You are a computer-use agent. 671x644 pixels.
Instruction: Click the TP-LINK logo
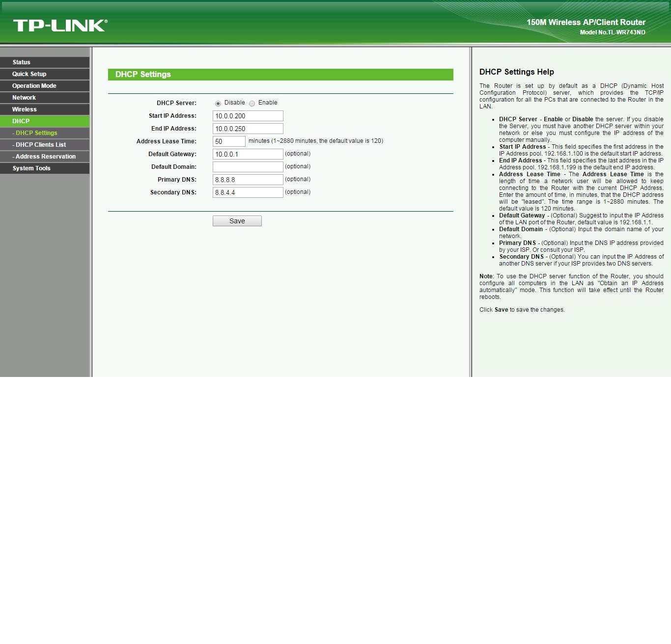coord(60,26)
